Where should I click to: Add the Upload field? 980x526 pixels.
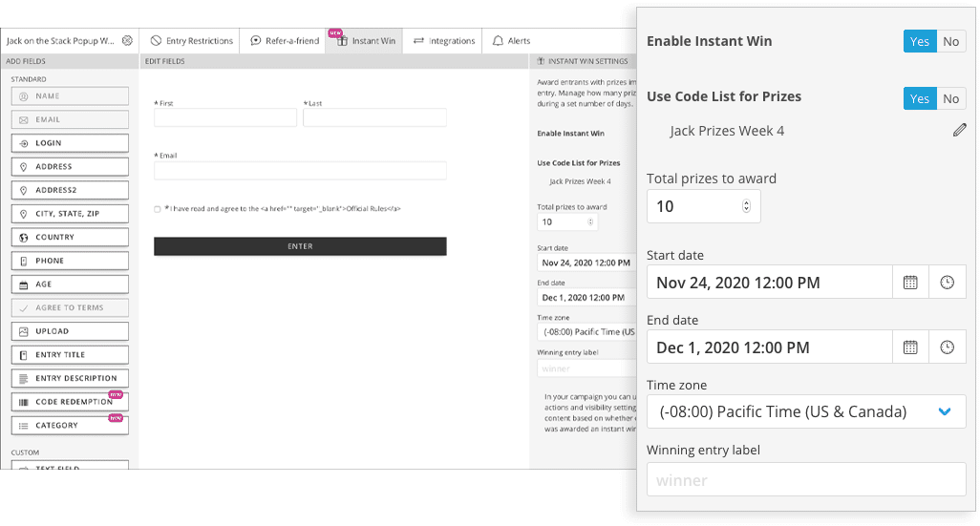click(x=70, y=331)
